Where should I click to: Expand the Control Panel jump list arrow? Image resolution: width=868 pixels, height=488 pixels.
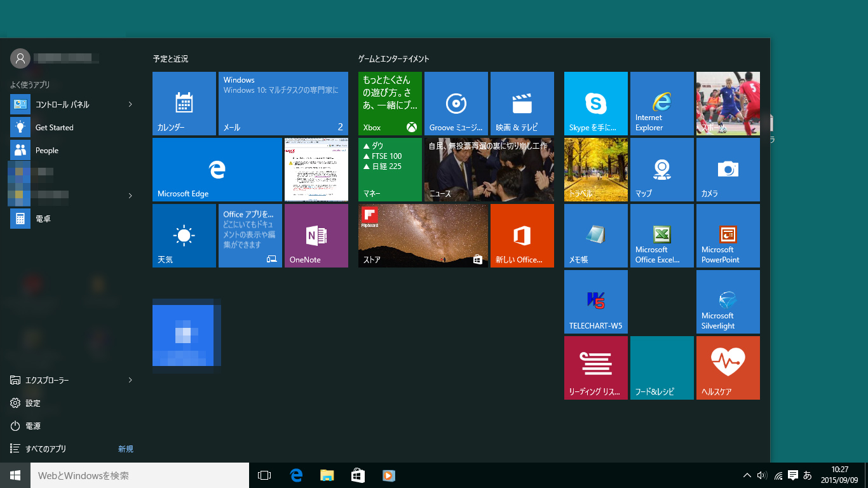[130, 104]
